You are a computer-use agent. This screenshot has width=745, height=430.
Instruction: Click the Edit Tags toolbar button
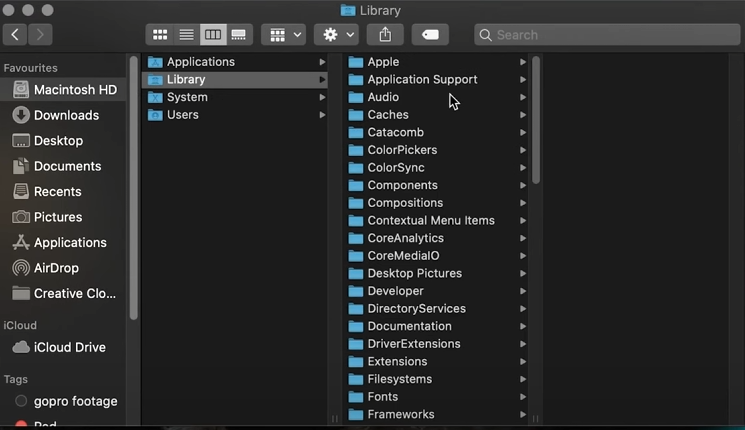click(430, 35)
